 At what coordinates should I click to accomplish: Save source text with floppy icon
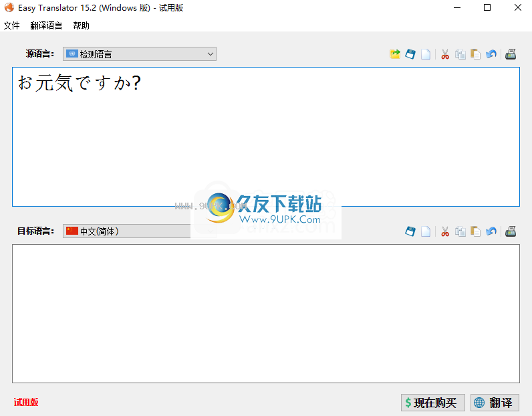[x=410, y=54]
